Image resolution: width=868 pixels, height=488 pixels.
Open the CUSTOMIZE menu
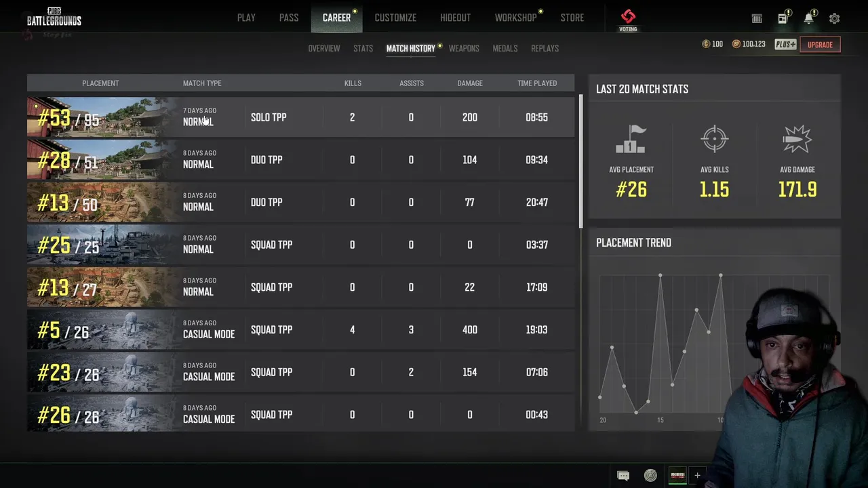pos(395,18)
